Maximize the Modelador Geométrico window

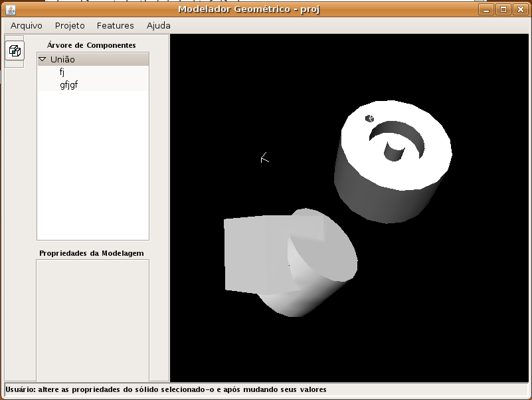point(503,9)
